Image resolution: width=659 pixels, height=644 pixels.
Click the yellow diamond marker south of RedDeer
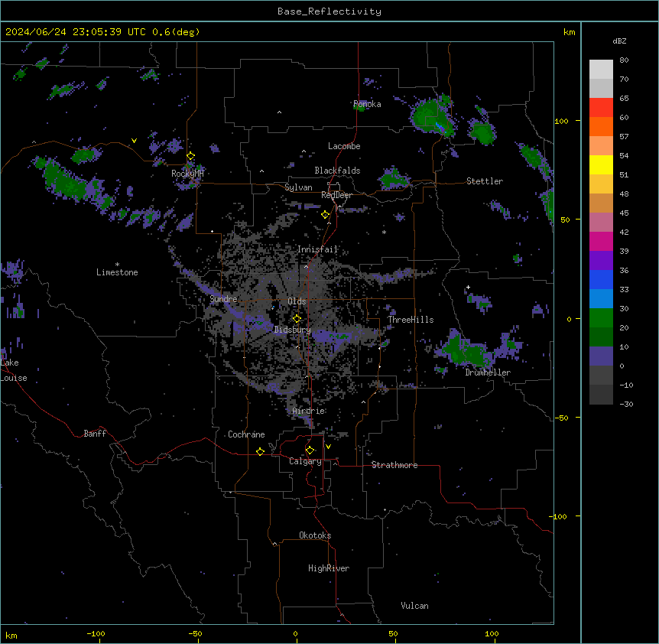coord(325,215)
